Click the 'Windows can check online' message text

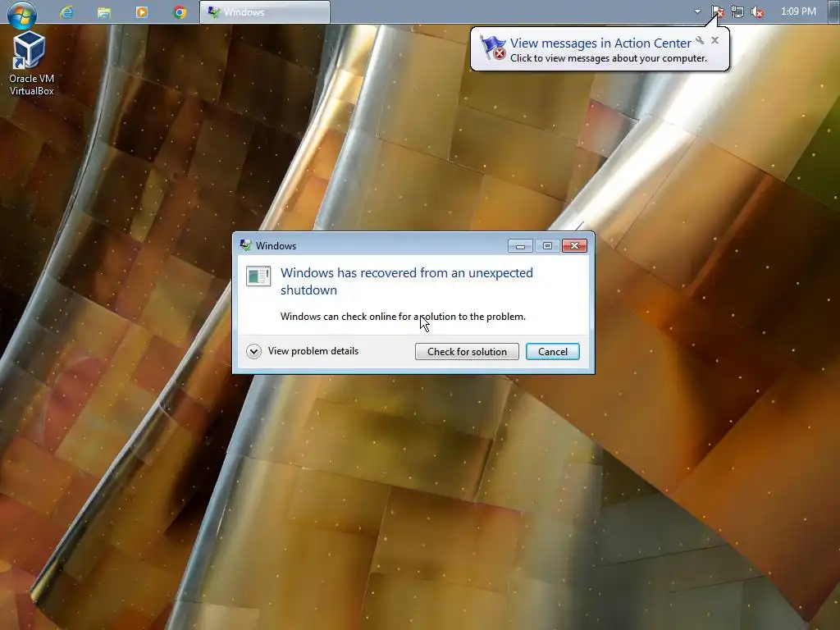click(x=403, y=317)
